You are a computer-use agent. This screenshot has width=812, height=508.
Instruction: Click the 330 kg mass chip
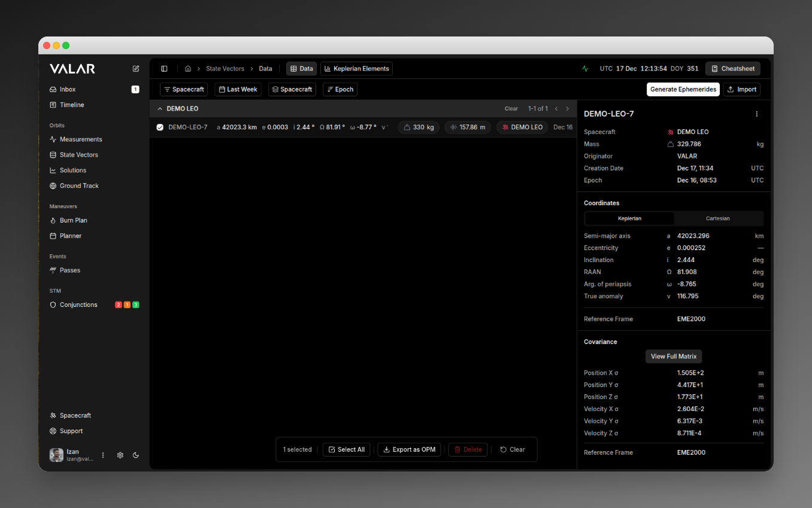click(419, 127)
